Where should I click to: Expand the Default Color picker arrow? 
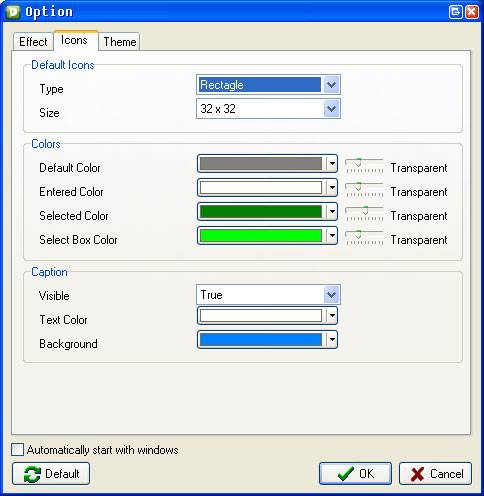(x=332, y=164)
